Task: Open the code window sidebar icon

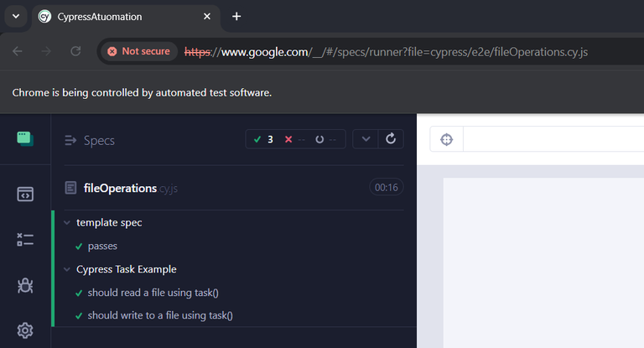Action: (x=25, y=194)
